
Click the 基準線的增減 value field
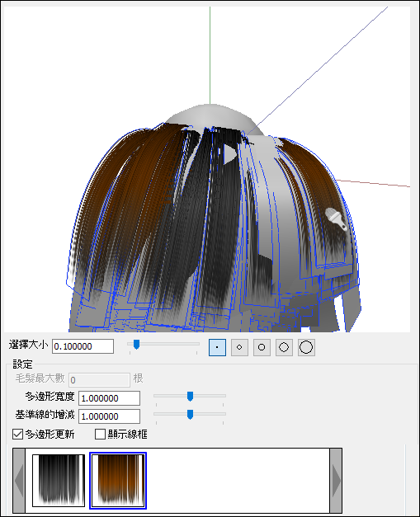109,416
